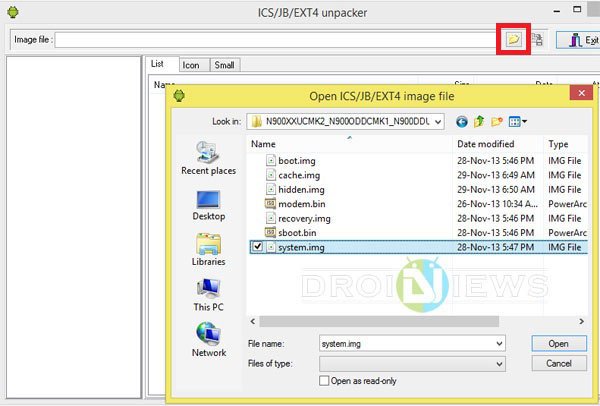Open Recent places in dialog sidebar
Screen dimensions: 600x406
(x=209, y=158)
